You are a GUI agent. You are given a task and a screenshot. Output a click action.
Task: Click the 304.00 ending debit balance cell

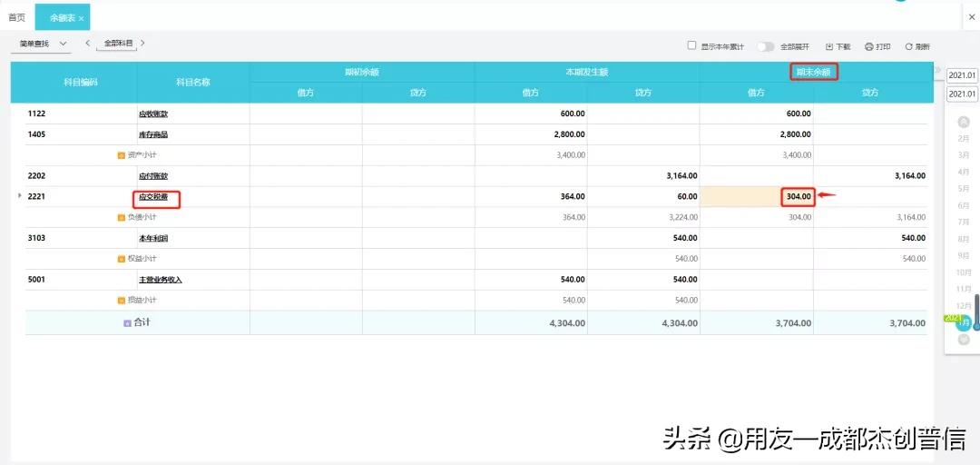click(757, 196)
